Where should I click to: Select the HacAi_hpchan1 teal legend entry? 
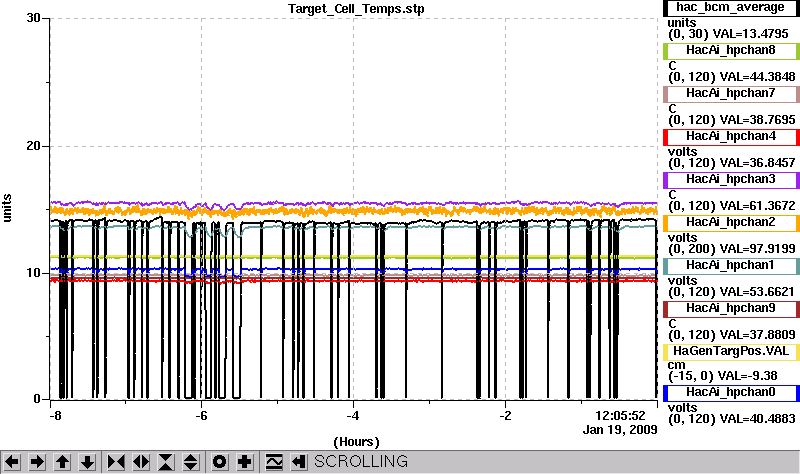731,266
